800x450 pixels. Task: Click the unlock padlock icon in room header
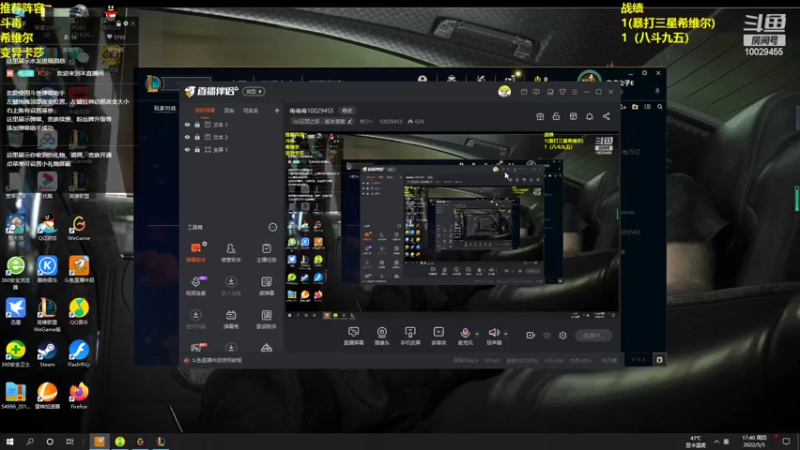(x=556, y=116)
